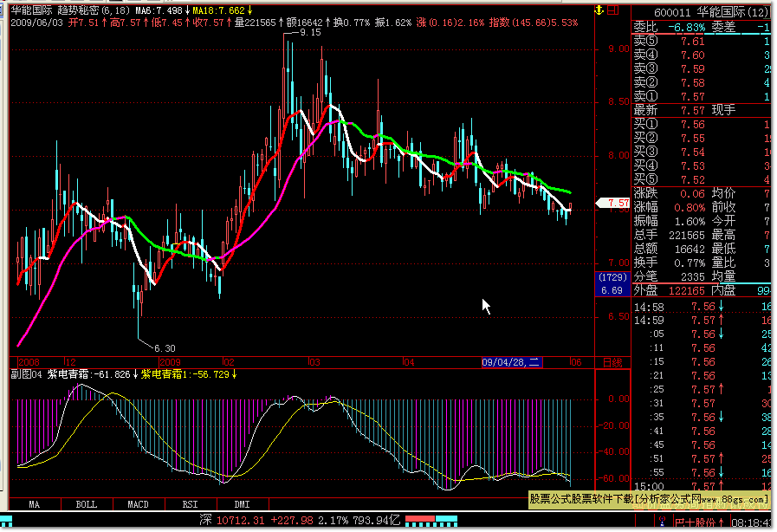Select the 买④ 7.53 bid row
The height and width of the screenshot is (532, 777).
click(x=702, y=166)
